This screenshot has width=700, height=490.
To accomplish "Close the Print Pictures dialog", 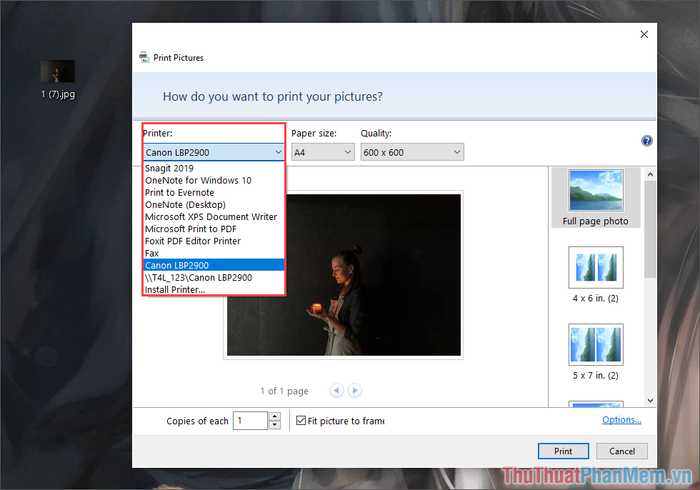I will point(644,34).
